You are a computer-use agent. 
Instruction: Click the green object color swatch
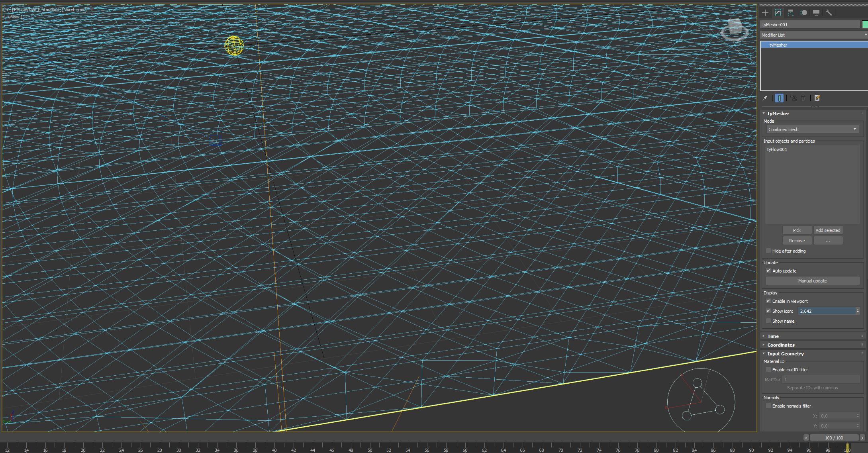(865, 25)
